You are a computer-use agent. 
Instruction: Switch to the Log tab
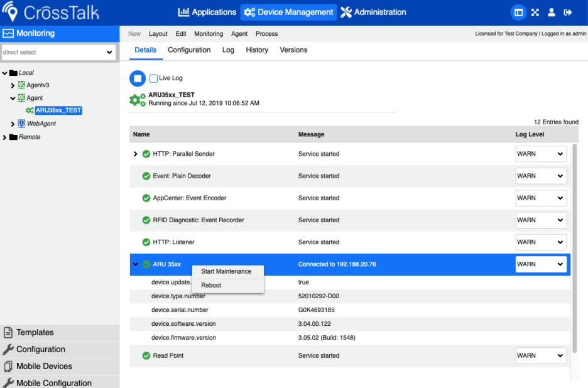228,50
